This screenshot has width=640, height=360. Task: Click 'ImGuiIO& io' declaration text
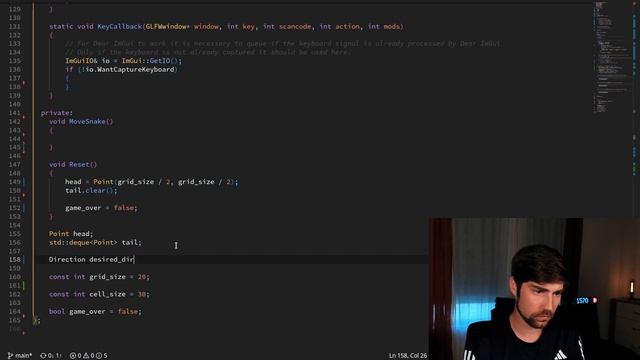(87, 61)
